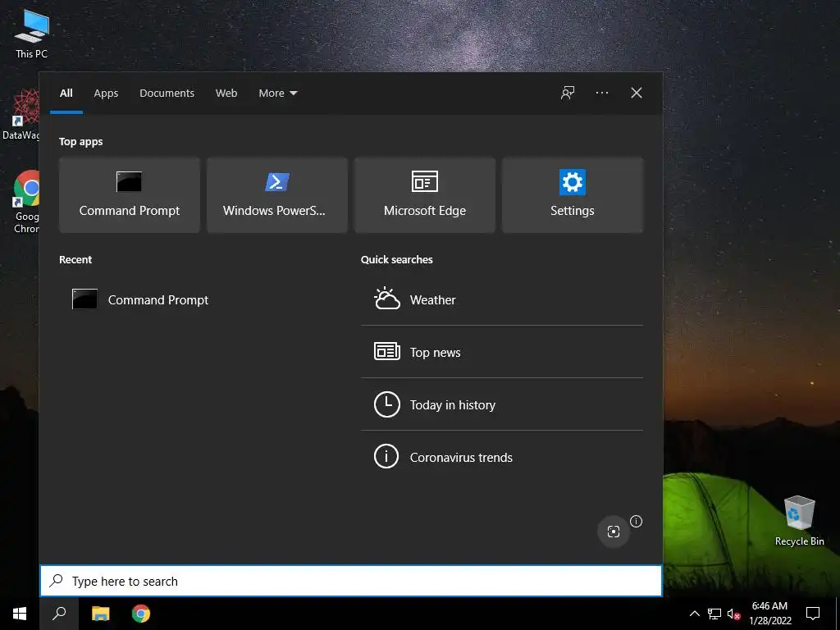Viewport: 840px width, 630px height.
Task: Open Settings tile in Top apps
Action: 572,195
